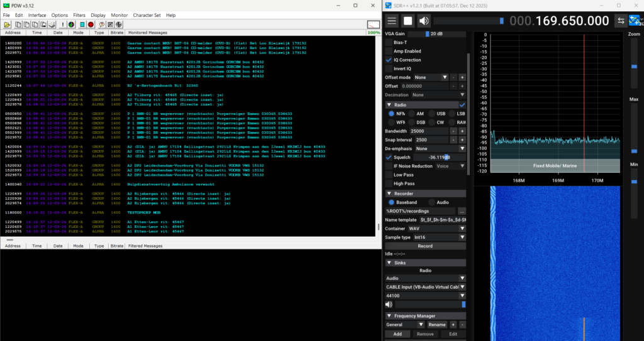Screen dimensions: 644x341
Task: Click the Record button
Action: 425,246
